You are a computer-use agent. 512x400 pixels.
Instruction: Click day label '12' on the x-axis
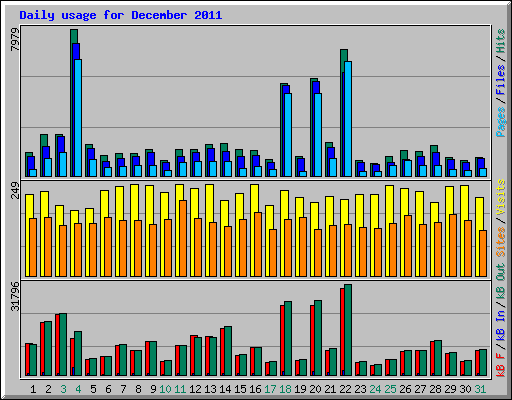coord(195,389)
